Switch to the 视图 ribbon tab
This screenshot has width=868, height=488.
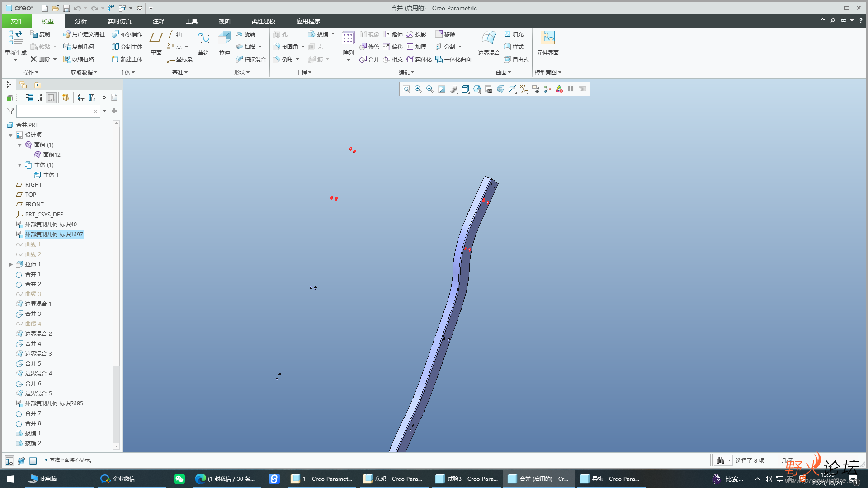click(224, 21)
